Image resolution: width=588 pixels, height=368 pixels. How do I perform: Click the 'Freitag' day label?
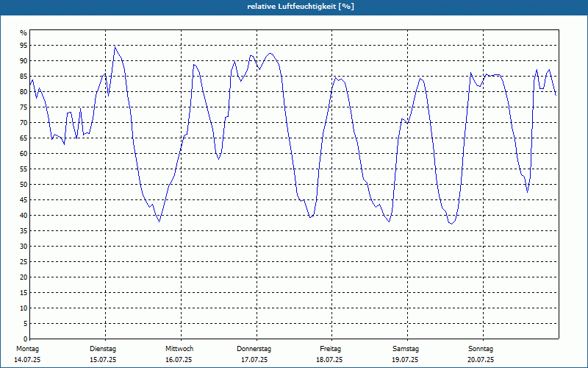click(330, 349)
